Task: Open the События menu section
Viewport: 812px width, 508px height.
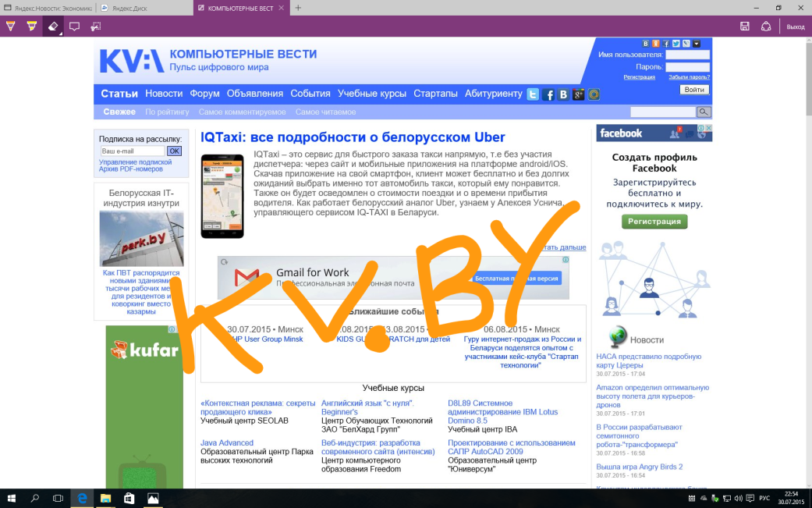Action: [310, 94]
